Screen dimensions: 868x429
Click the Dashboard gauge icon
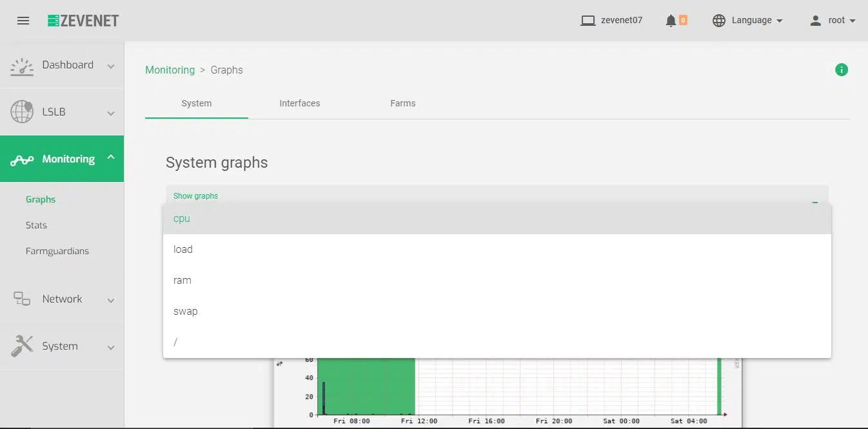pos(22,66)
